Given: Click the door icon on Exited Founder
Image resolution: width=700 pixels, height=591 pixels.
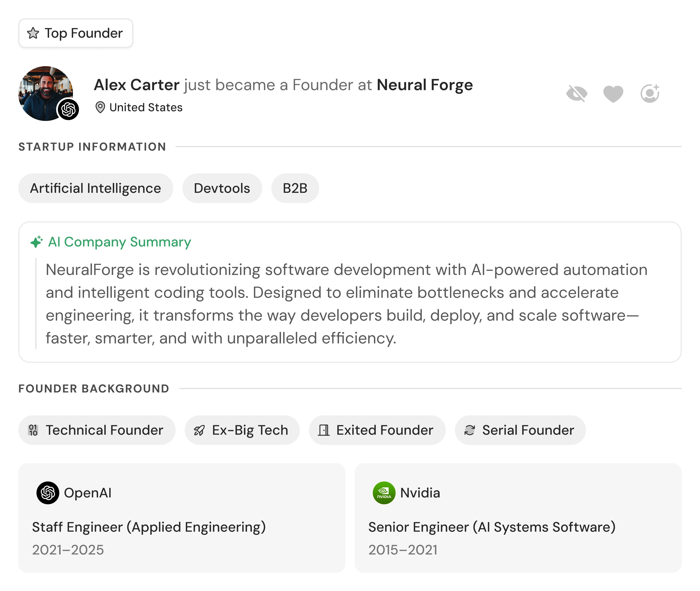Looking at the screenshot, I should 323,430.
